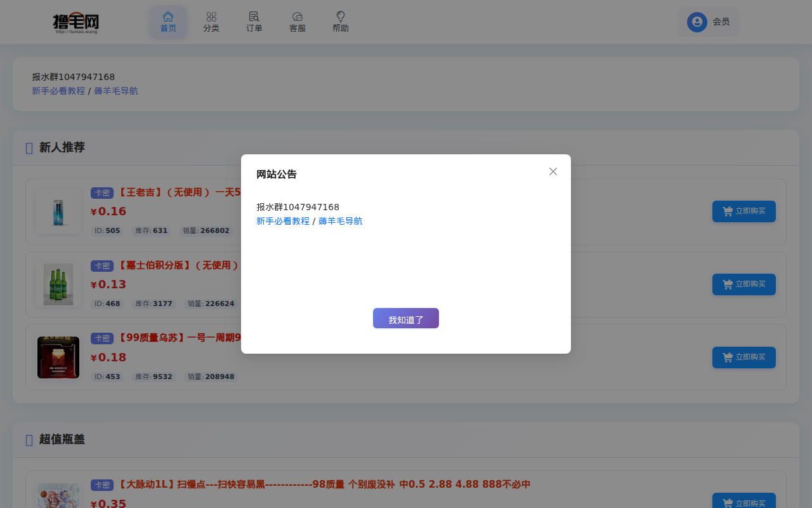Close the 网站公告 dialog
Image resolution: width=812 pixels, height=508 pixels.
coord(553,171)
